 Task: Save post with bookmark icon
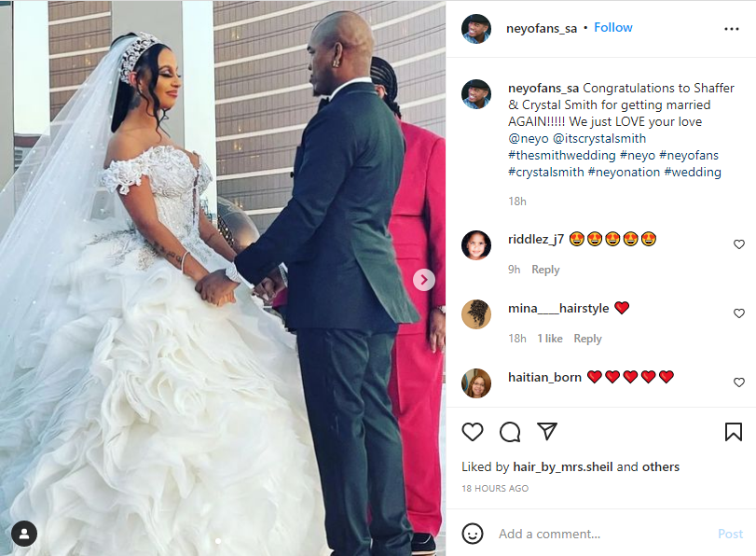click(x=734, y=432)
